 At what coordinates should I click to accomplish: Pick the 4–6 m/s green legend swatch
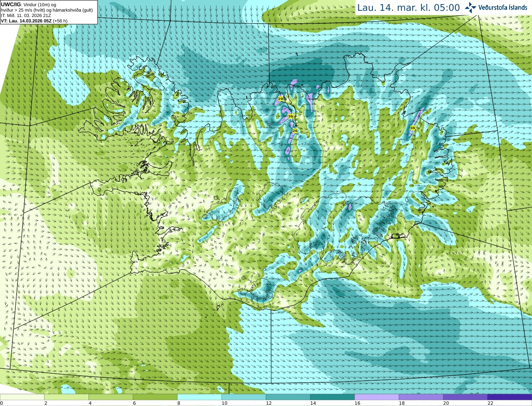click(x=111, y=397)
